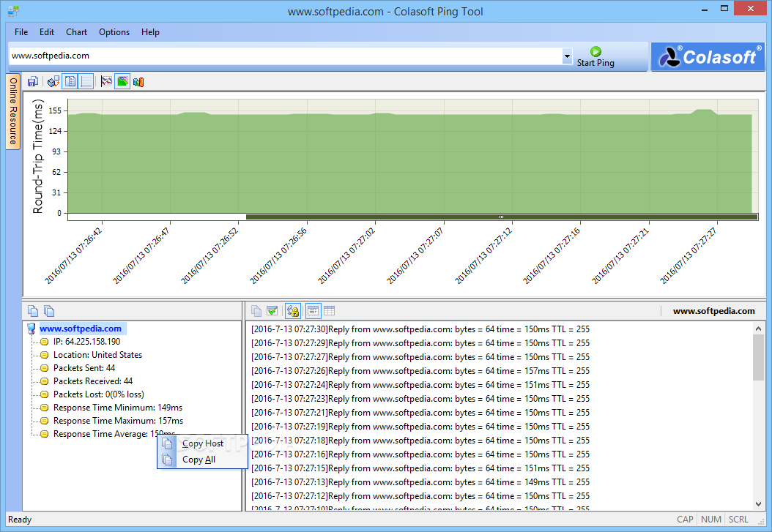Screen dimensions: 772x532
Task: Click the chart horizontal scrollbar thumb
Action: pos(501,217)
